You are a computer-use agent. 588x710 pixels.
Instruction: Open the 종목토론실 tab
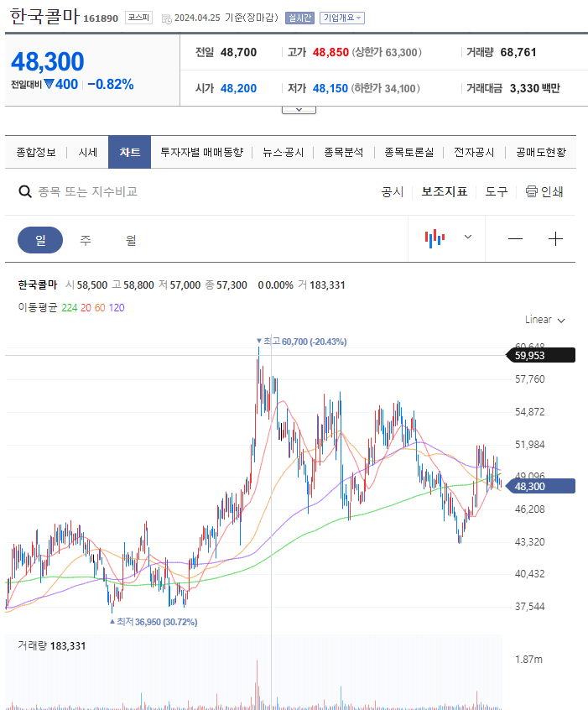pyautogui.click(x=408, y=152)
